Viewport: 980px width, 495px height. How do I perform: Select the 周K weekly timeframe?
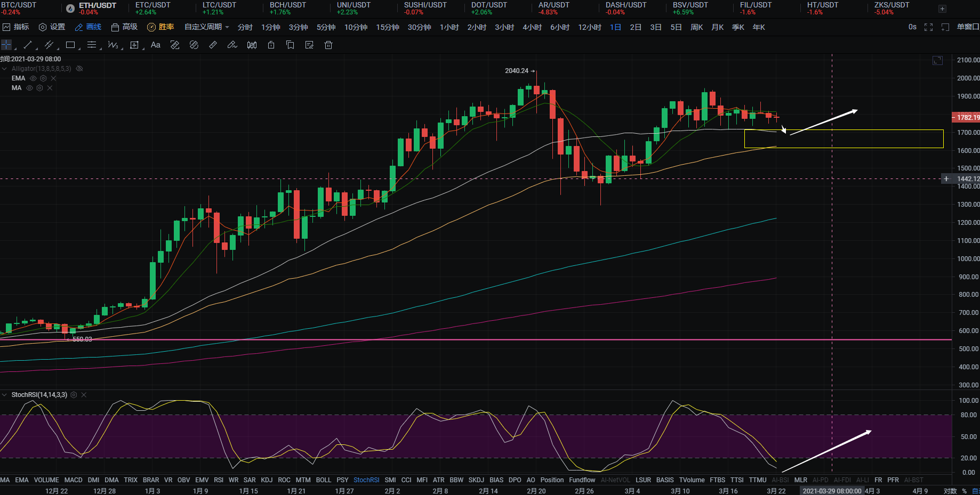pos(697,27)
